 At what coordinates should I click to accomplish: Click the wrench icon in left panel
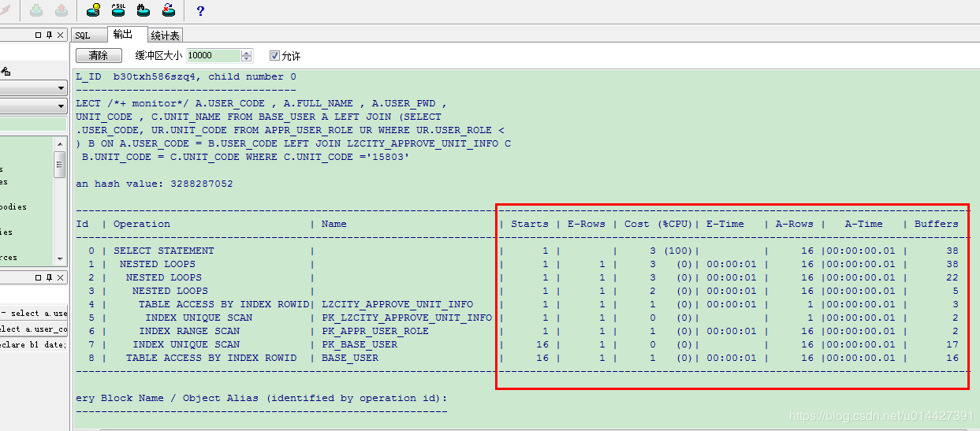coord(6,72)
